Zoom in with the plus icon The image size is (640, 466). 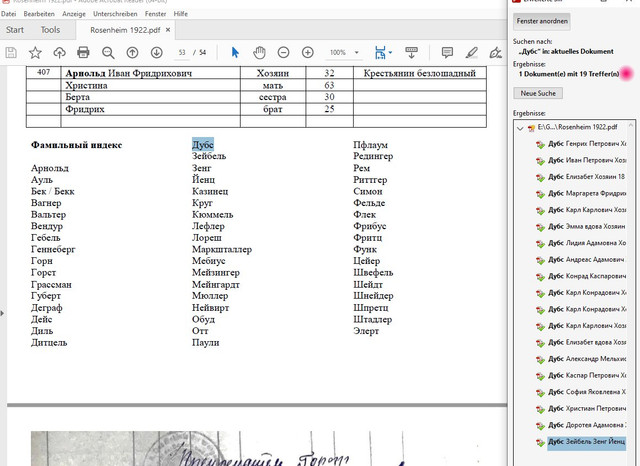click(x=306, y=52)
